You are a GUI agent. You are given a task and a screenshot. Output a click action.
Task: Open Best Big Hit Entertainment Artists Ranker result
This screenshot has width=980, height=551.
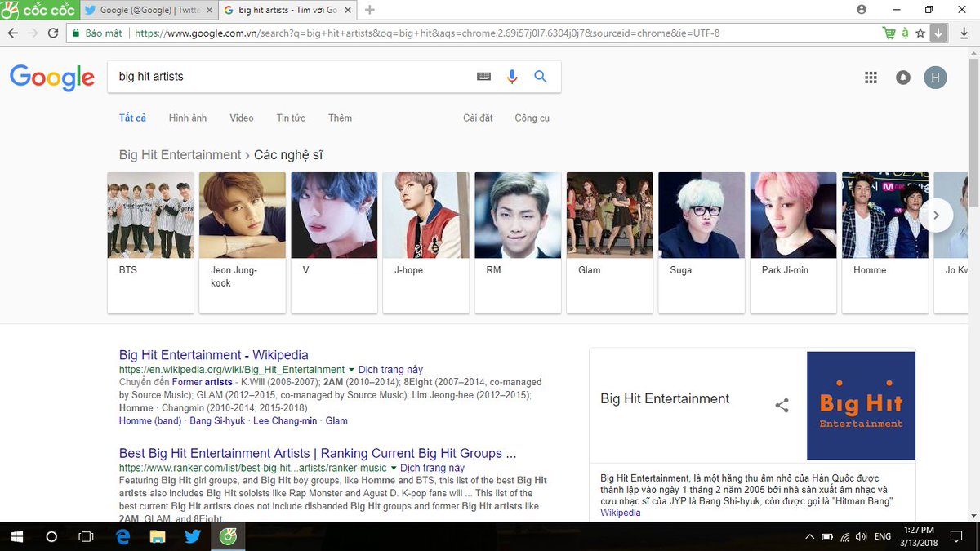point(318,453)
